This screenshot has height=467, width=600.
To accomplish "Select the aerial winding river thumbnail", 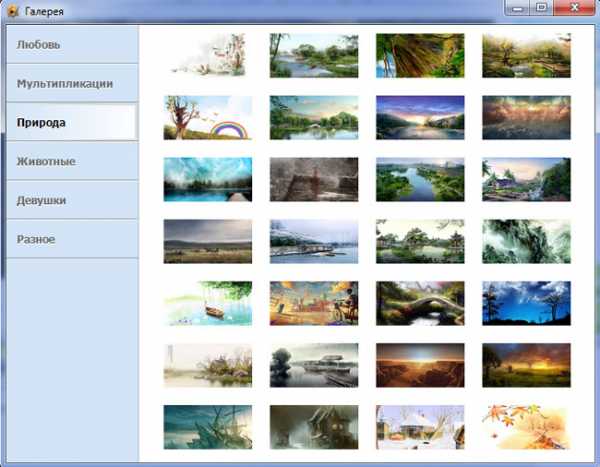I will (420, 180).
